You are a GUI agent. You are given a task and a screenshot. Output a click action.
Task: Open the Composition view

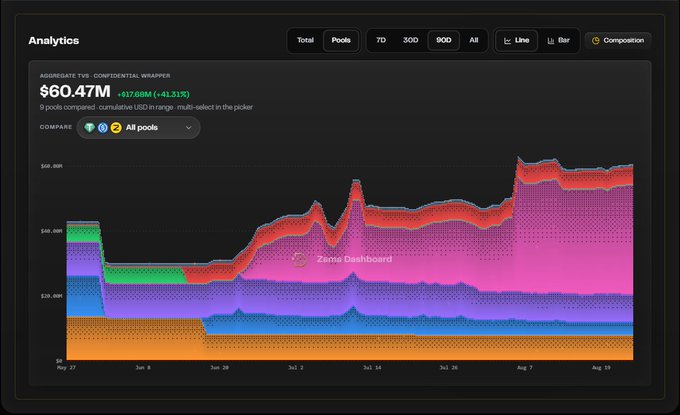[618, 40]
